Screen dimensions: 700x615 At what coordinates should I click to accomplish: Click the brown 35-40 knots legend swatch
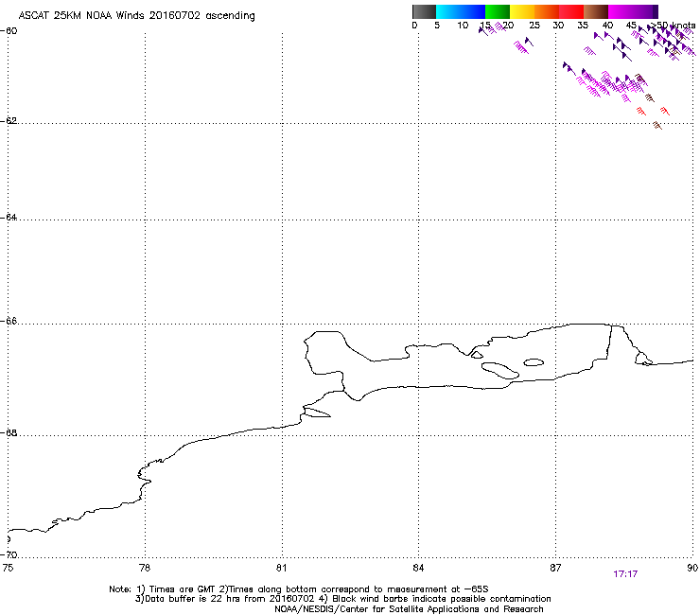click(596, 11)
